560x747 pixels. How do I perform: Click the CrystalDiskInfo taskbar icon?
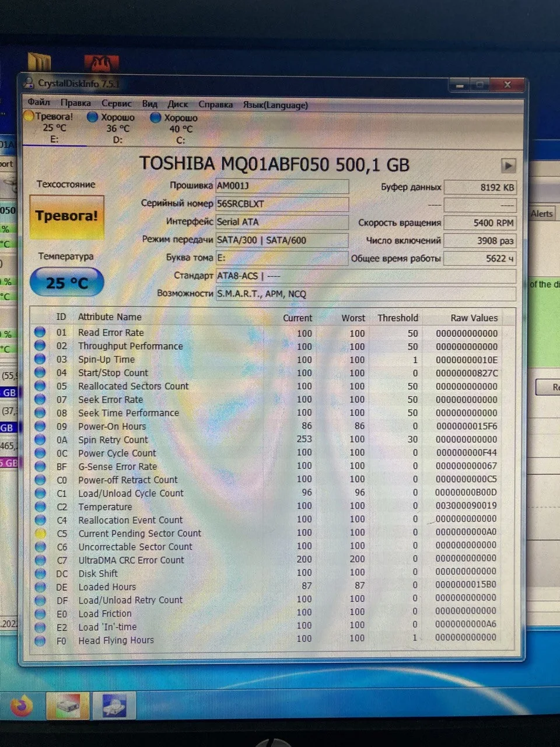[68, 707]
